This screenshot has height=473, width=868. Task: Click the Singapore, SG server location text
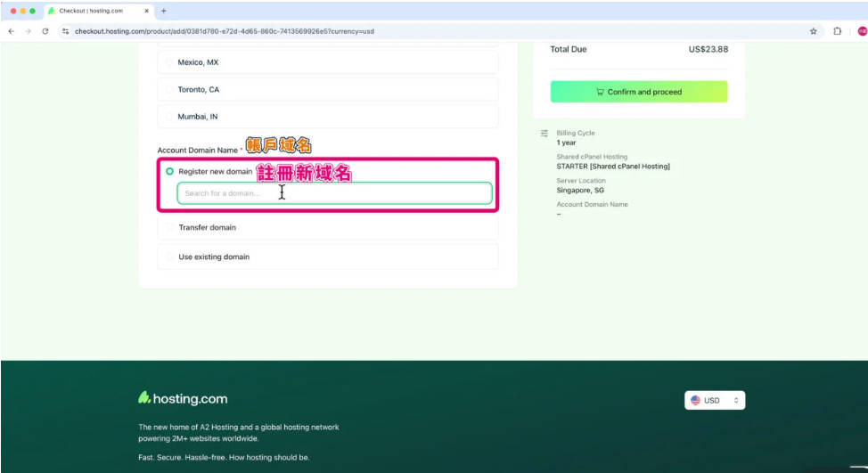[580, 191]
